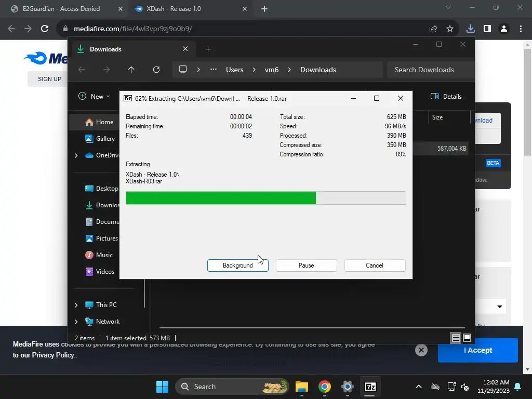Toggle the Details pane in Explorer

point(446,96)
